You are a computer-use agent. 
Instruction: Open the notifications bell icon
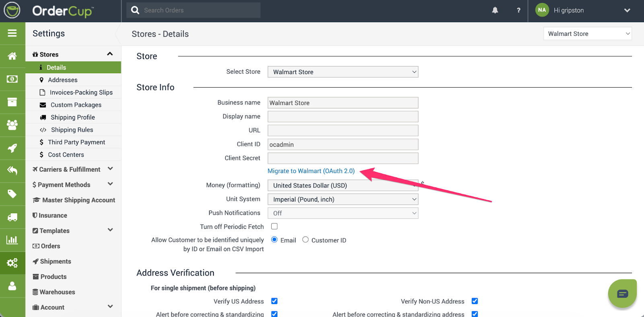coord(495,10)
